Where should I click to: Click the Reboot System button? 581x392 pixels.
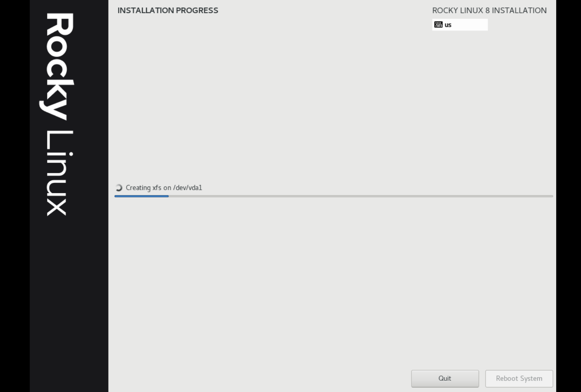pyautogui.click(x=519, y=378)
